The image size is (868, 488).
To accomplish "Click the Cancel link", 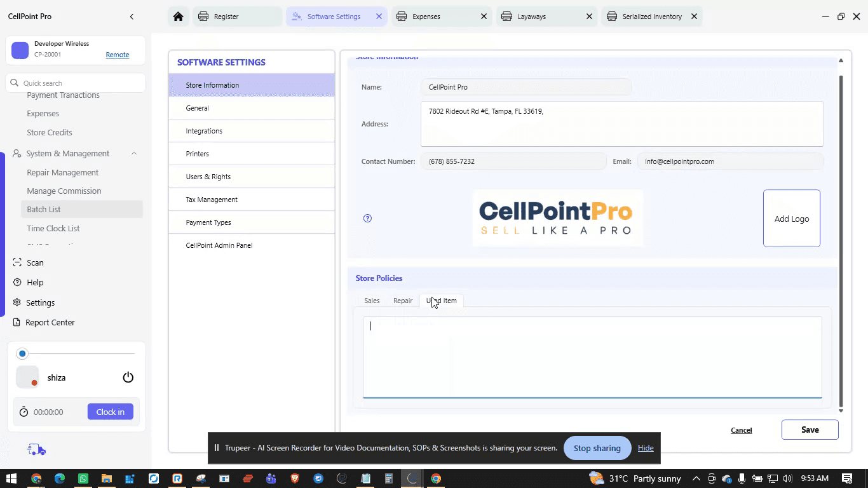I will [742, 430].
